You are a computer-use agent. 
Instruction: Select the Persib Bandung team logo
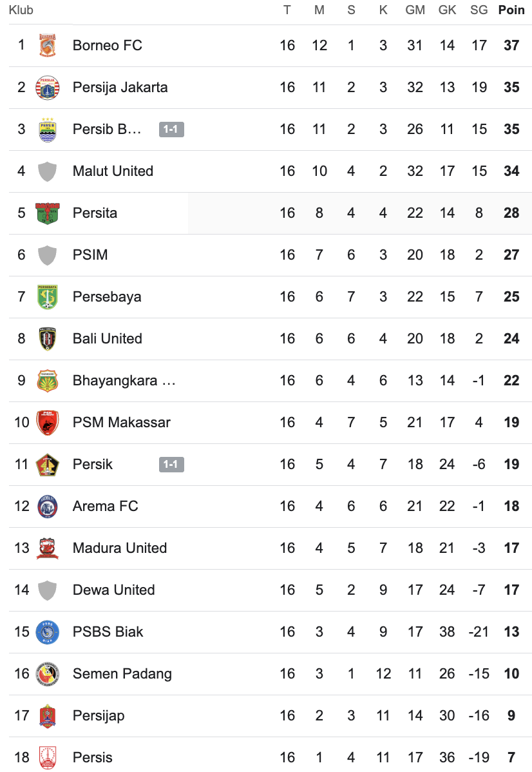pos(48,130)
